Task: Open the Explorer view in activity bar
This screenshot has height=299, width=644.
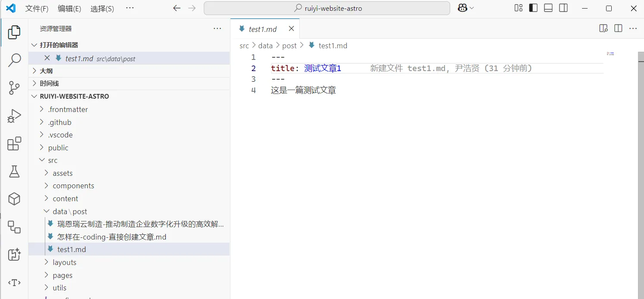Action: pos(14,32)
